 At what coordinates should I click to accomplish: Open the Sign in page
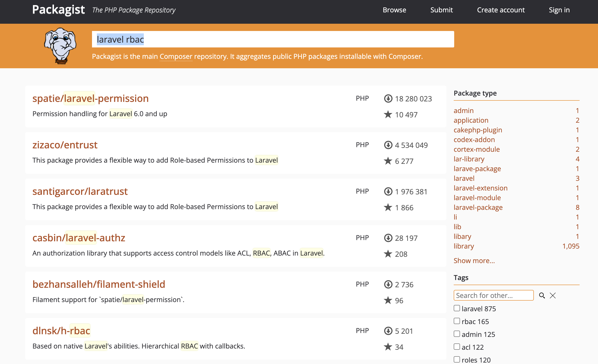pos(559,10)
